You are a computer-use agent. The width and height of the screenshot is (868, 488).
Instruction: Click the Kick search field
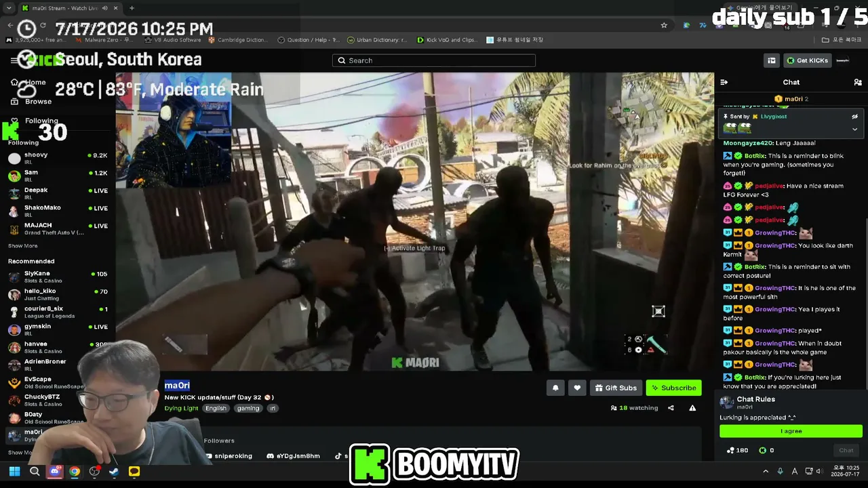pos(434,60)
